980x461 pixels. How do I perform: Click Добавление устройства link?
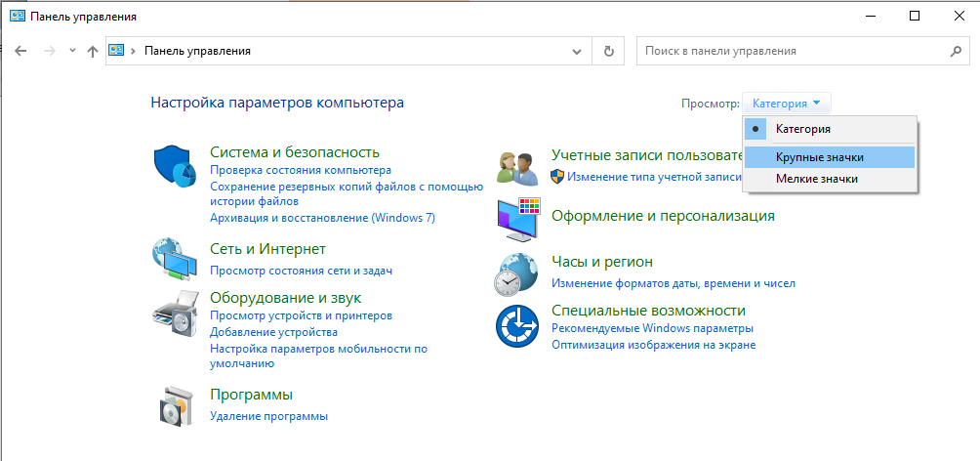pyautogui.click(x=273, y=332)
